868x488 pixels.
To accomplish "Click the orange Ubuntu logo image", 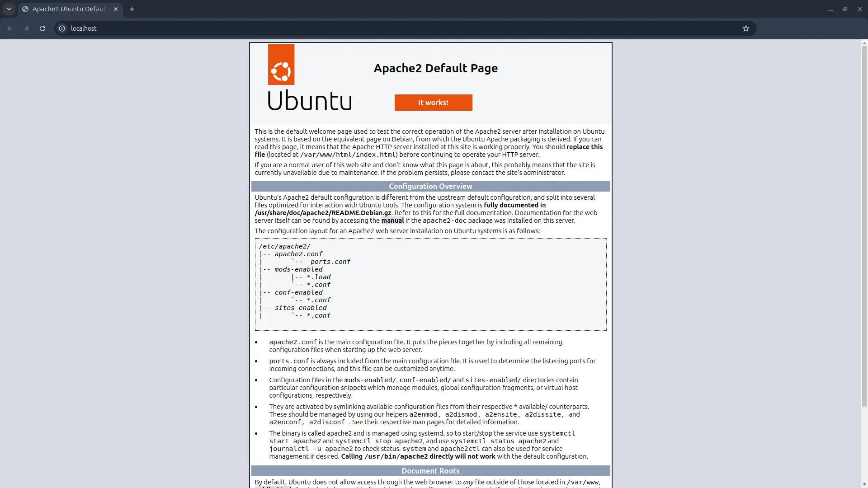I will (x=281, y=65).
